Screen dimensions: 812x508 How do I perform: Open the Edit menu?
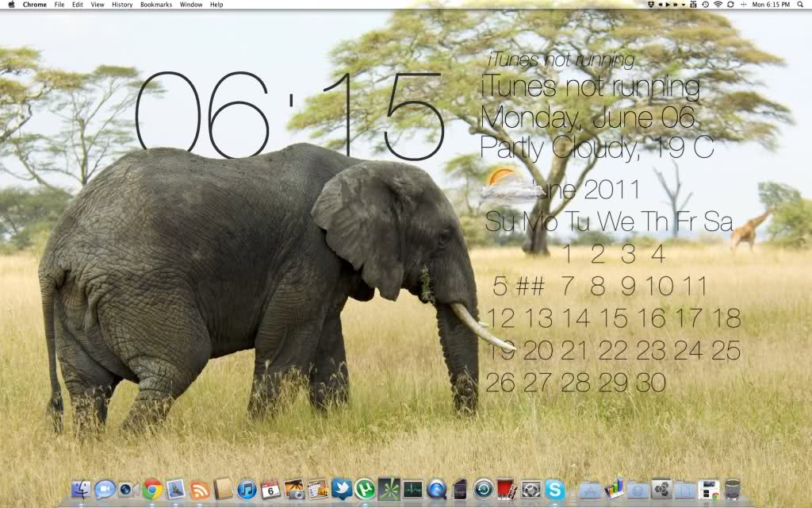[78, 4]
